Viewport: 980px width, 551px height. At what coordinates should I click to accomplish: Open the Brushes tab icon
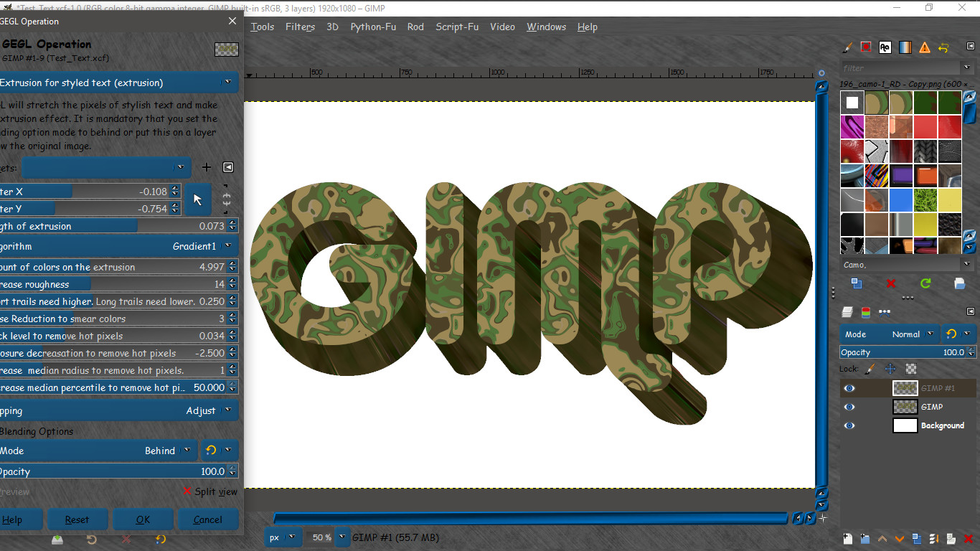point(847,47)
